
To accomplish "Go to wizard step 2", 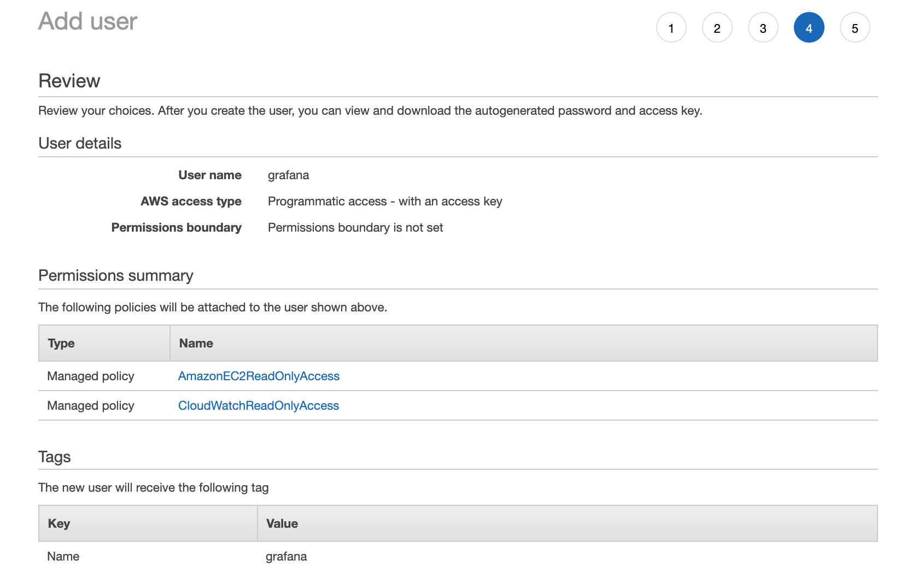I will [717, 27].
